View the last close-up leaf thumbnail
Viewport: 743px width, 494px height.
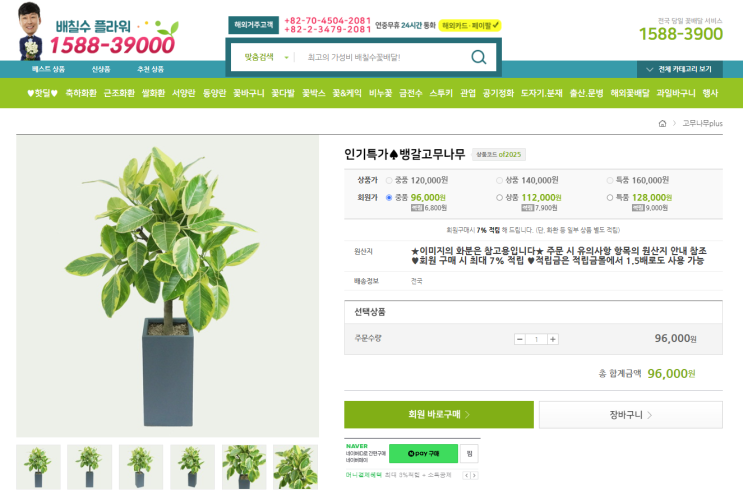click(x=295, y=467)
